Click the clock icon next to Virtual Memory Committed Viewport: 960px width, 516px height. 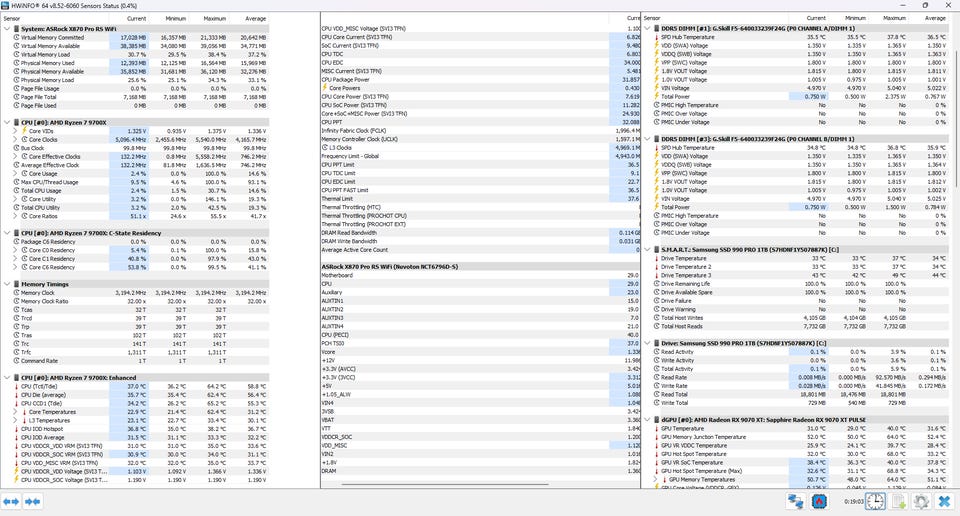tap(17, 37)
